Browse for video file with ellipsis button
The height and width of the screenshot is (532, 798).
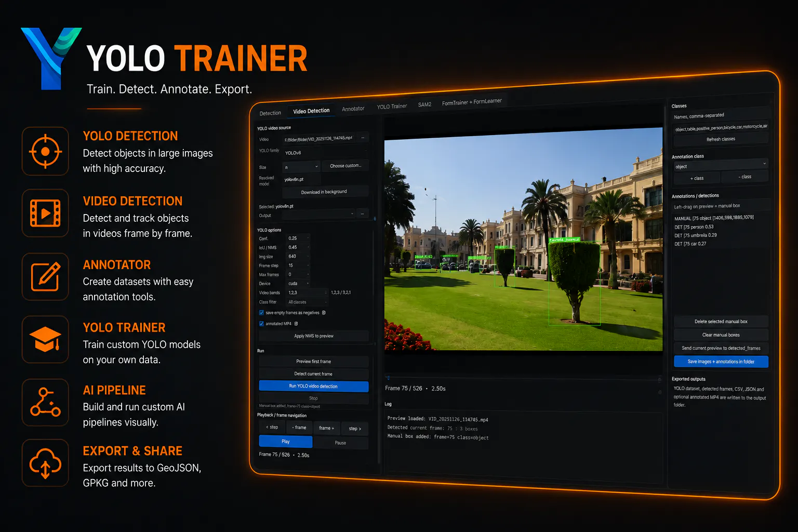363,138
